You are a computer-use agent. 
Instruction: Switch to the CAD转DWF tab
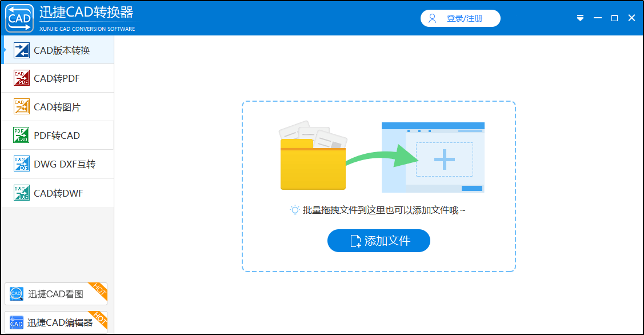(x=57, y=192)
